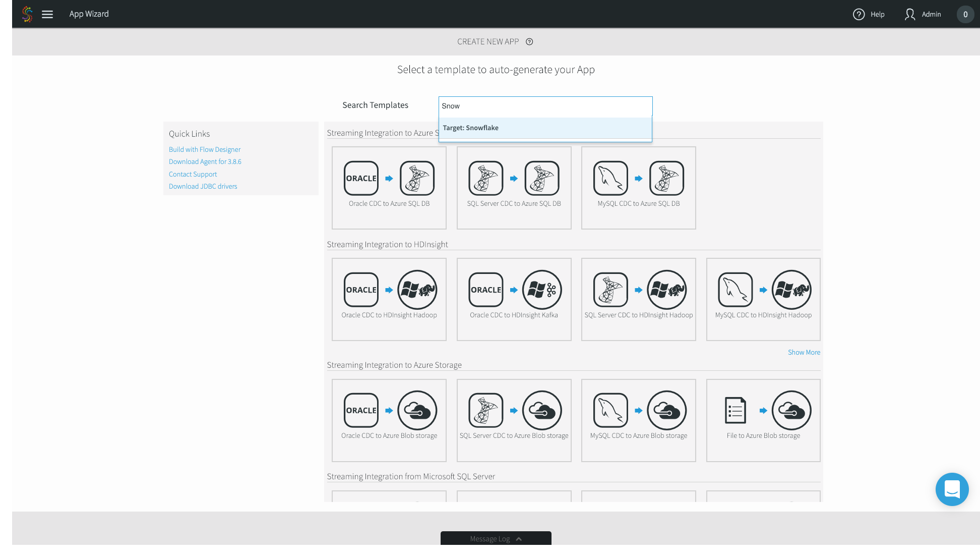Click Oracle icon in Oracle CDC to HDInsight Hadoop
Screen dimensions: 980x559
[361, 290]
